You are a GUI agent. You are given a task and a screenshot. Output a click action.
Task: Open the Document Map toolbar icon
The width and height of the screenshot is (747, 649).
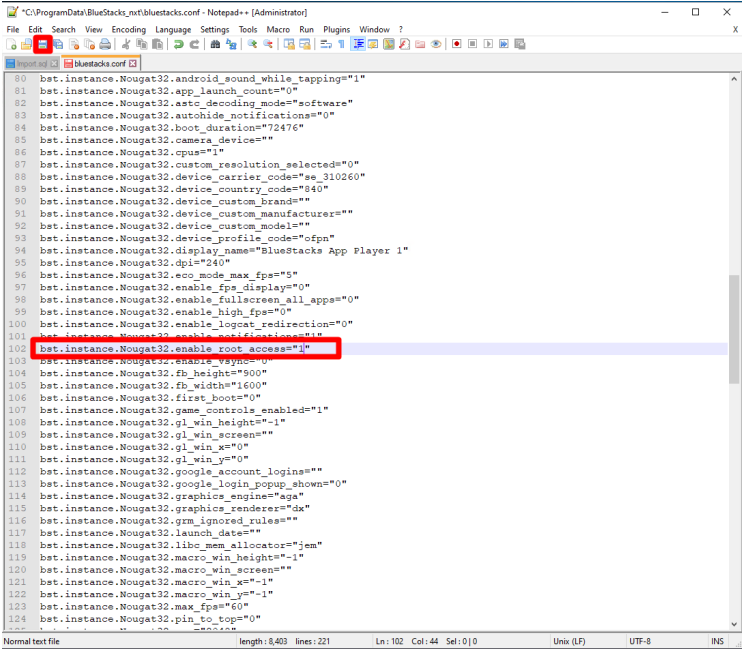389,44
